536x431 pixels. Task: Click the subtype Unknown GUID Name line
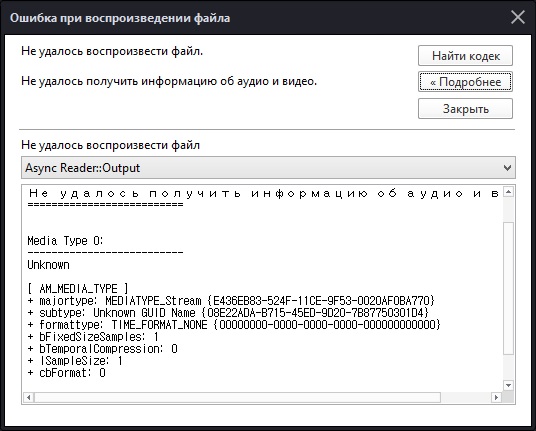click(228, 313)
